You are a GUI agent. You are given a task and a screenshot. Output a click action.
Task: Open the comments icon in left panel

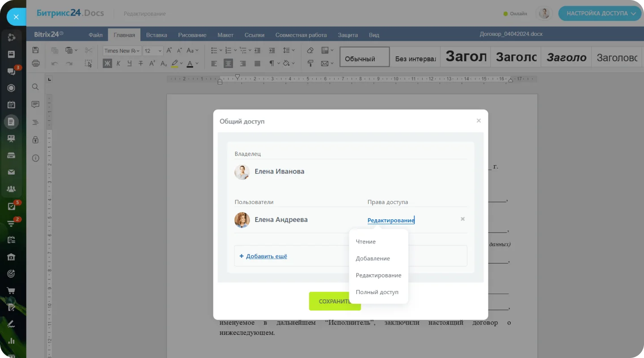click(x=35, y=104)
